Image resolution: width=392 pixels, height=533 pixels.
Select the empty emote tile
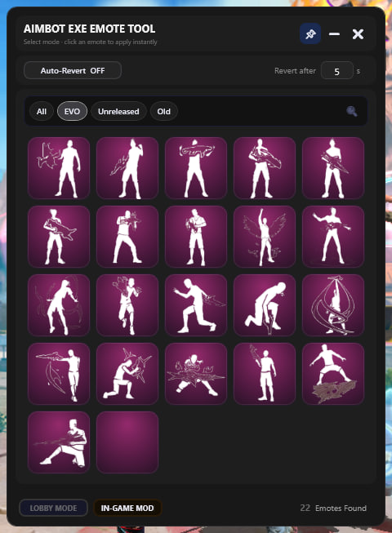tap(127, 442)
